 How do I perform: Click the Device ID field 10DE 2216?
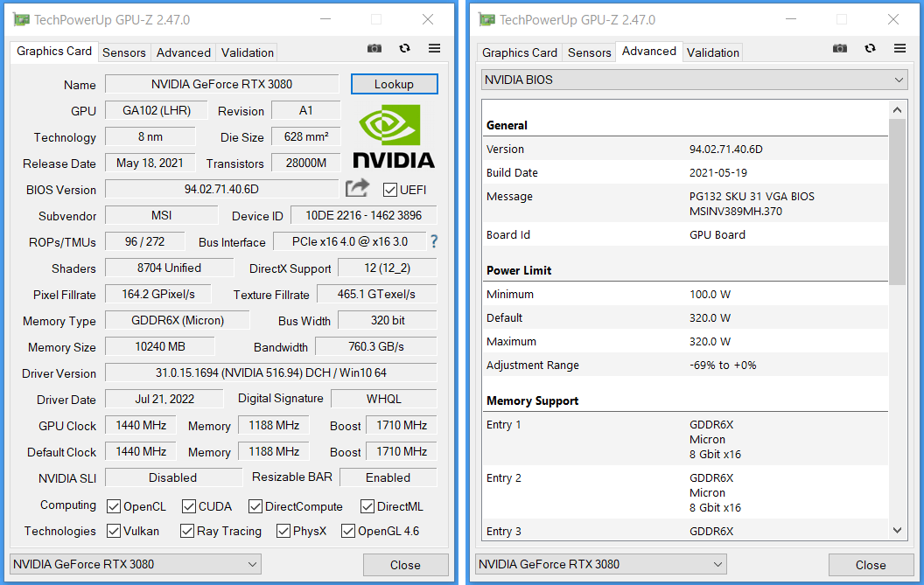[x=364, y=216]
